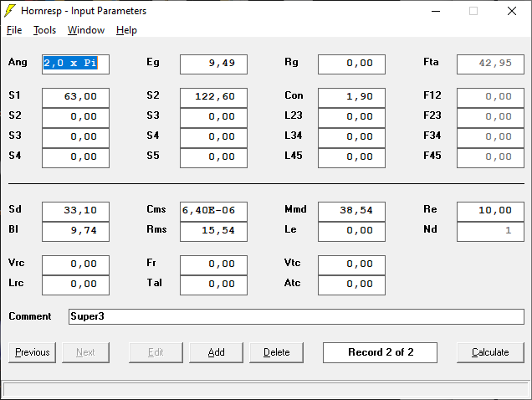The height and width of the screenshot is (400, 532).
Task: Close the Hornresp window
Action: pyautogui.click(x=512, y=11)
